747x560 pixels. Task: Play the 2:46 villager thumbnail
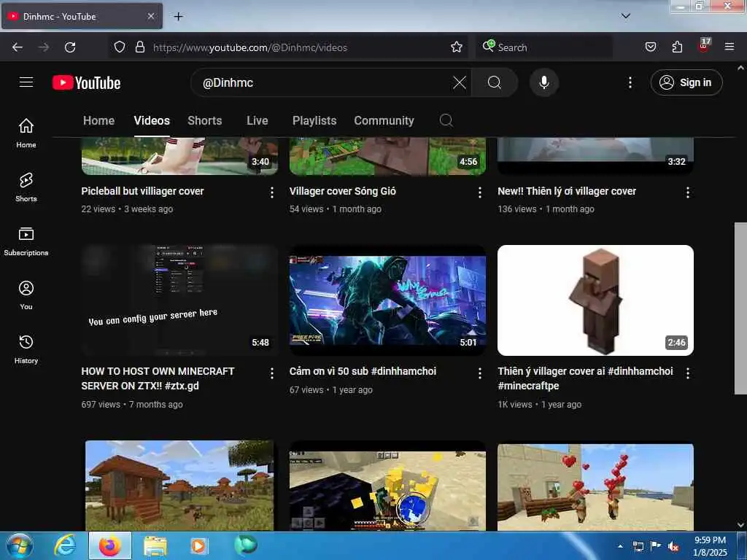coord(595,300)
